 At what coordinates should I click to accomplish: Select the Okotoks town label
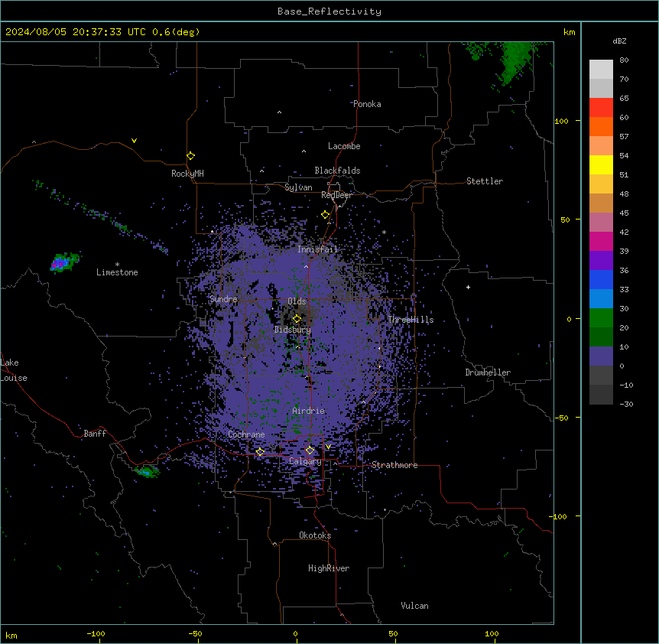click(315, 535)
